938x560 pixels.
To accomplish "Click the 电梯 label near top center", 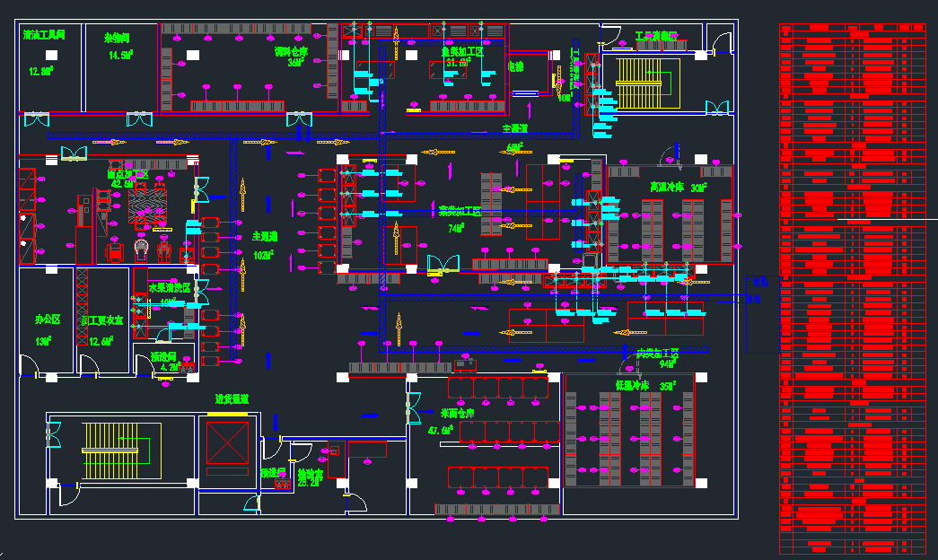I will (x=515, y=66).
